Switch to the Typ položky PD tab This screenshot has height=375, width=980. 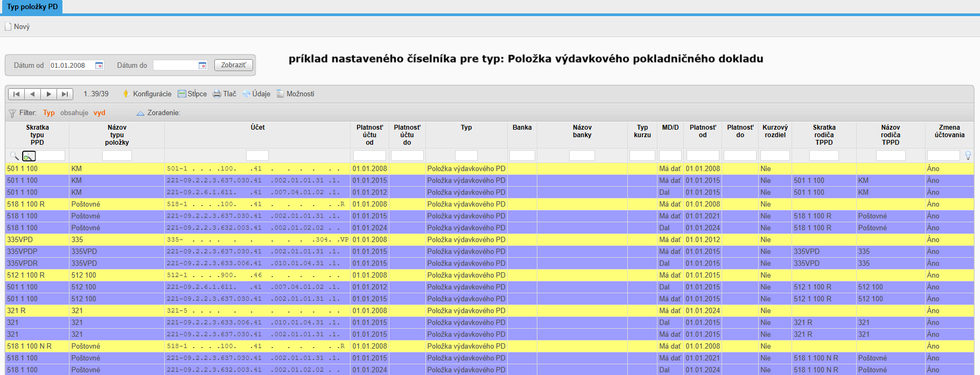32,7
